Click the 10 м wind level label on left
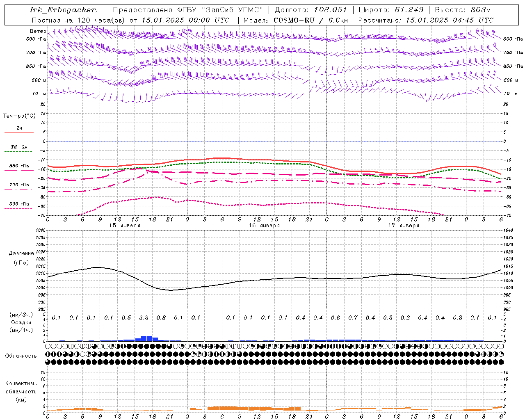This screenshot has height=420, width=525. coord(39,94)
